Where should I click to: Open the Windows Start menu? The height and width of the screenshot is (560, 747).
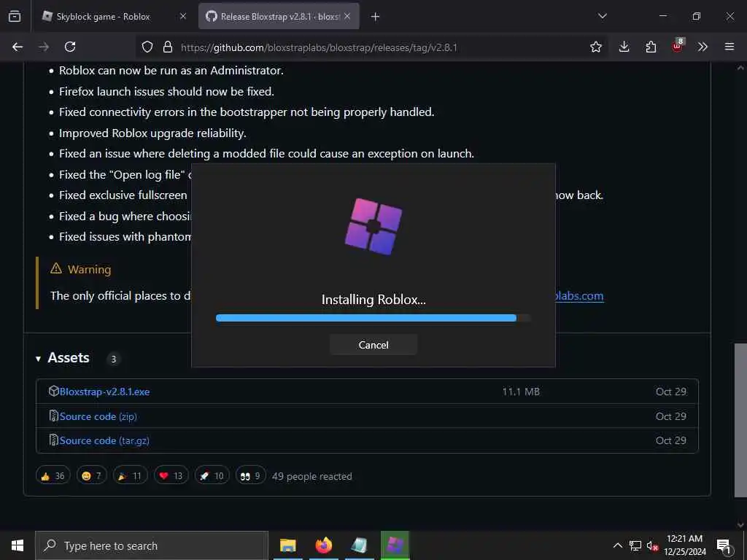18,545
